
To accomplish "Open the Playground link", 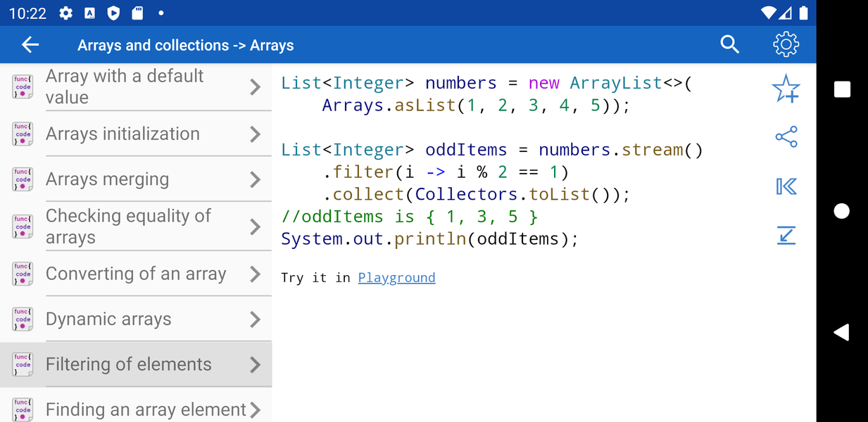I will point(396,278).
